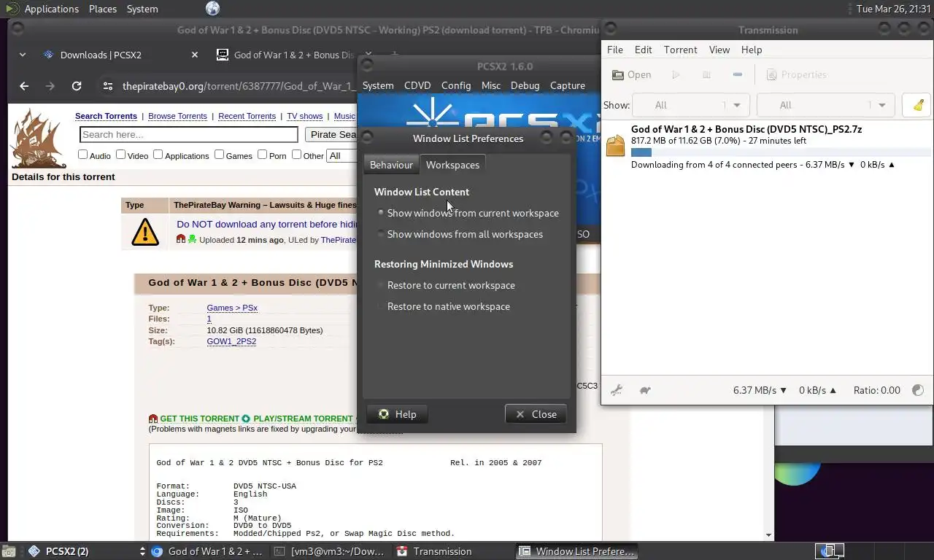Click the Close button in Window List Preferences
The width and height of the screenshot is (934, 560).
(x=536, y=414)
